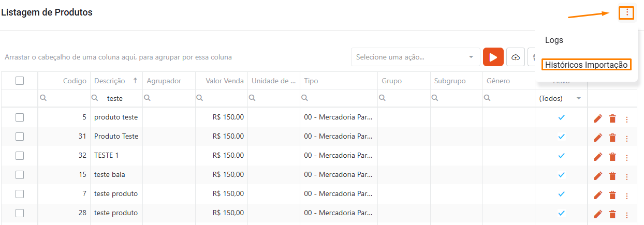Image resolution: width=644 pixels, height=225 pixels.
Task: Click the cloud upload icon
Action: (515, 57)
